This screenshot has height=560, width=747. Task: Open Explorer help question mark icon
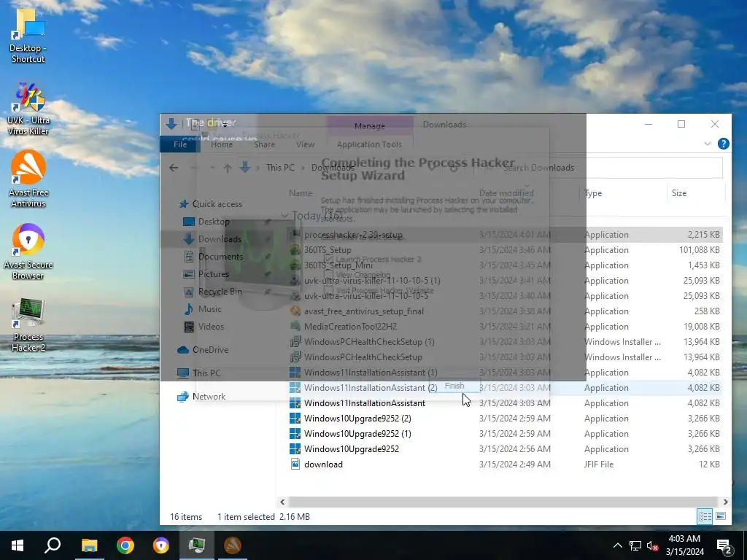click(x=723, y=144)
